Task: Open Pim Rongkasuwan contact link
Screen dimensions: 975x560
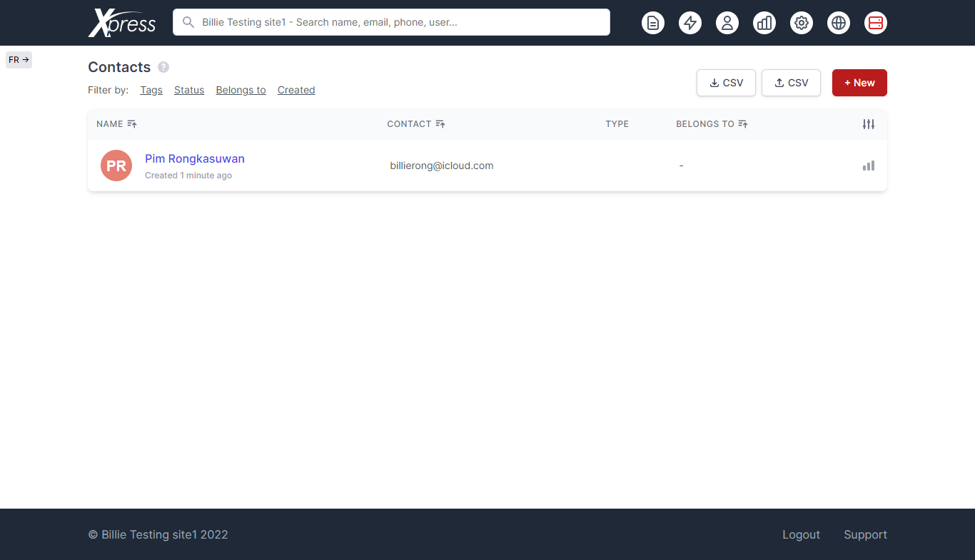Action: [x=194, y=158]
